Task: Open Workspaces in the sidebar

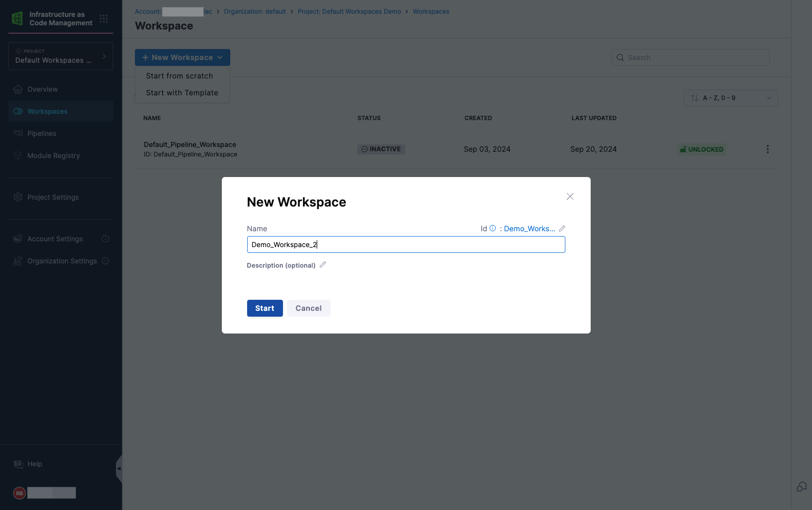Action: pyautogui.click(x=61, y=111)
